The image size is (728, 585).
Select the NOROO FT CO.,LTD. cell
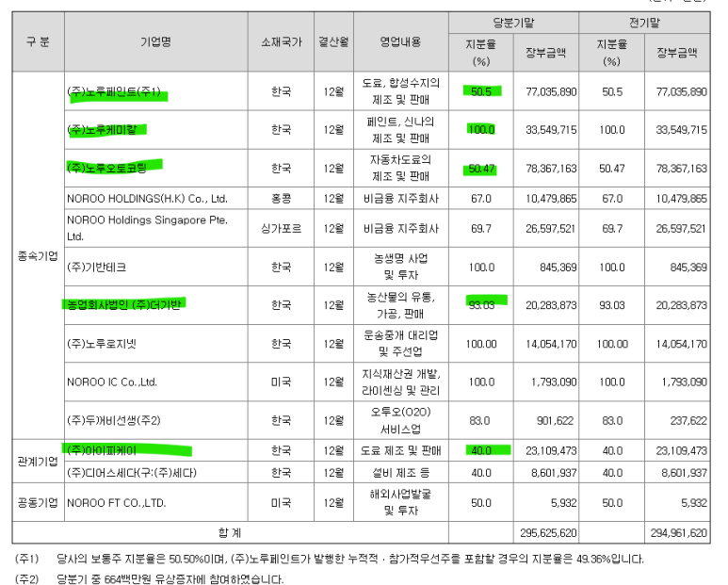156,502
